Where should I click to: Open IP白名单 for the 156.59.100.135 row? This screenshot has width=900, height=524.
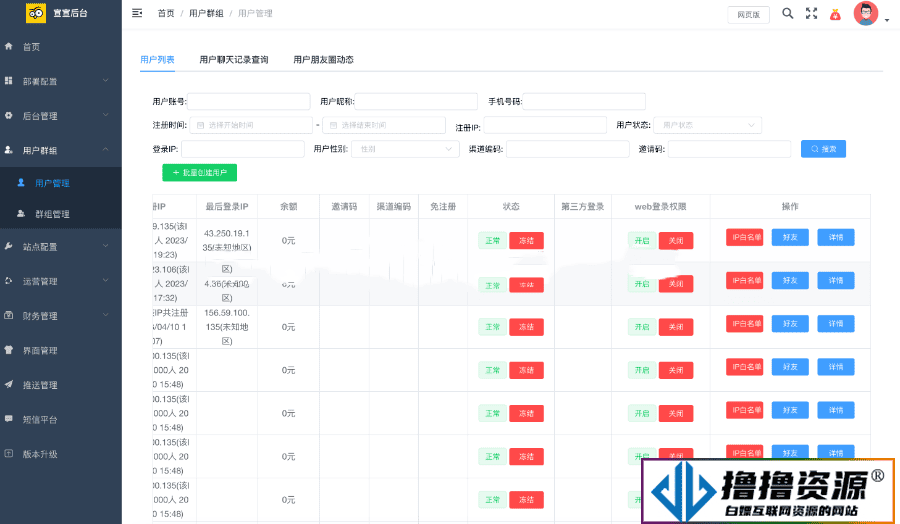(x=744, y=324)
